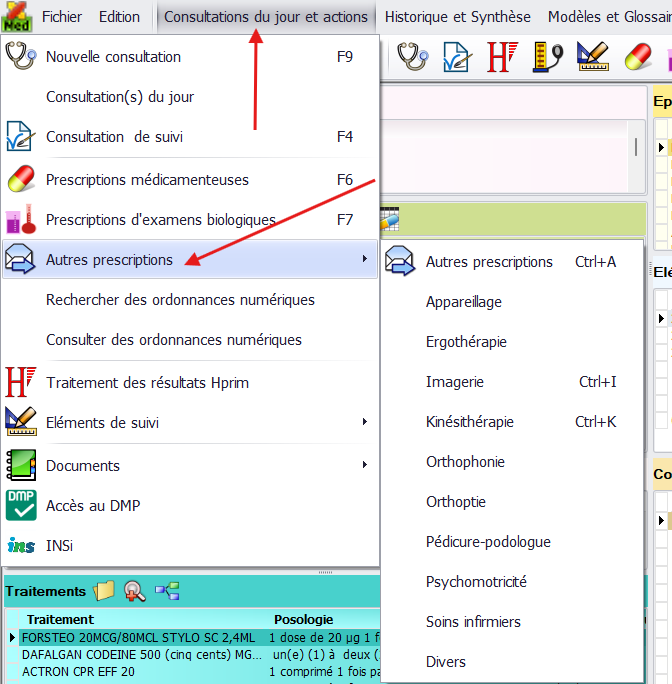
Task: Click ruler-pencil icon beside Eléments de suivi
Action: tap(21, 421)
